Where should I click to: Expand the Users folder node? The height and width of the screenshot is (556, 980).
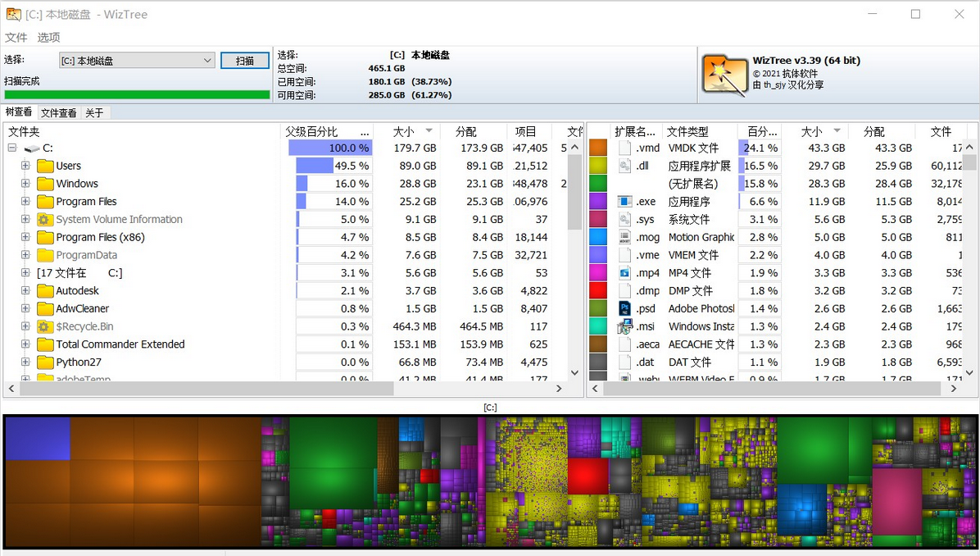(25, 166)
